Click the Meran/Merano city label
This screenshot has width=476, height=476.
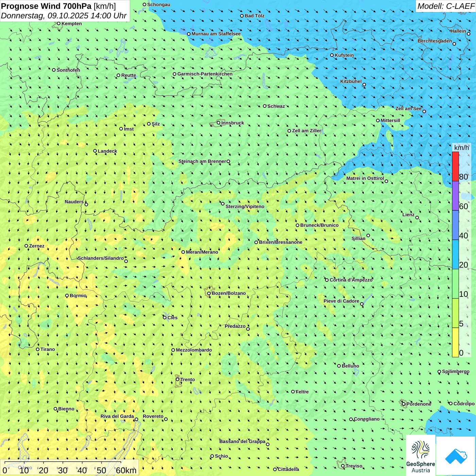[202, 252]
